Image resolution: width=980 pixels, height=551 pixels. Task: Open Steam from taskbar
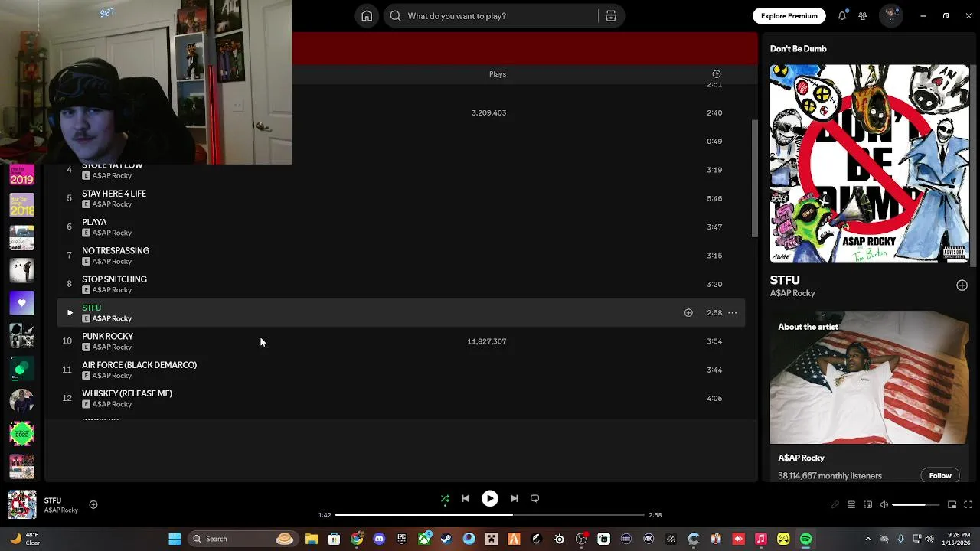click(446, 539)
